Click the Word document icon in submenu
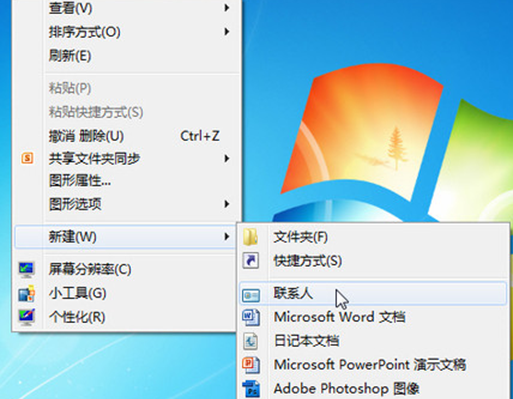 coord(251,317)
